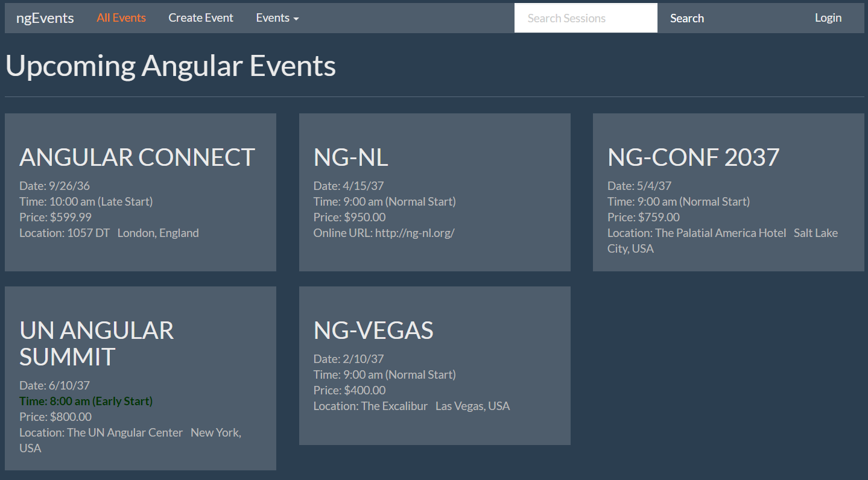Click the UN Angular Center location text
This screenshot has width=868, height=480.
pos(130,440)
